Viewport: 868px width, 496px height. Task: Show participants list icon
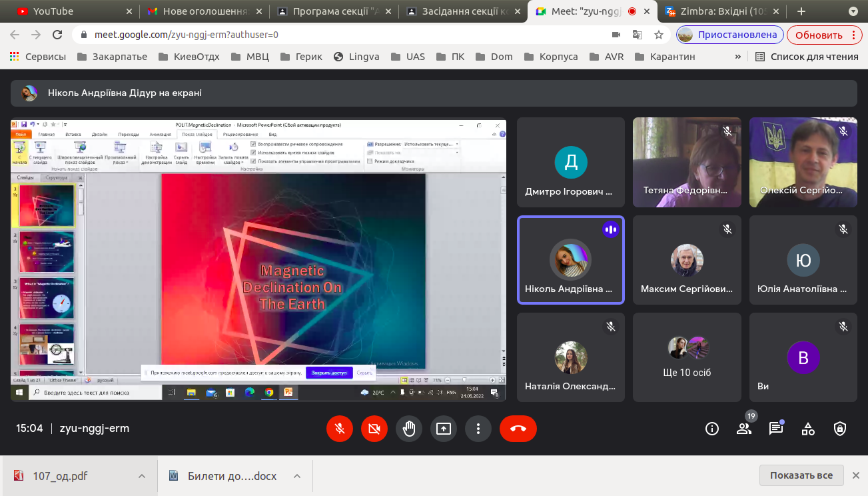click(744, 429)
